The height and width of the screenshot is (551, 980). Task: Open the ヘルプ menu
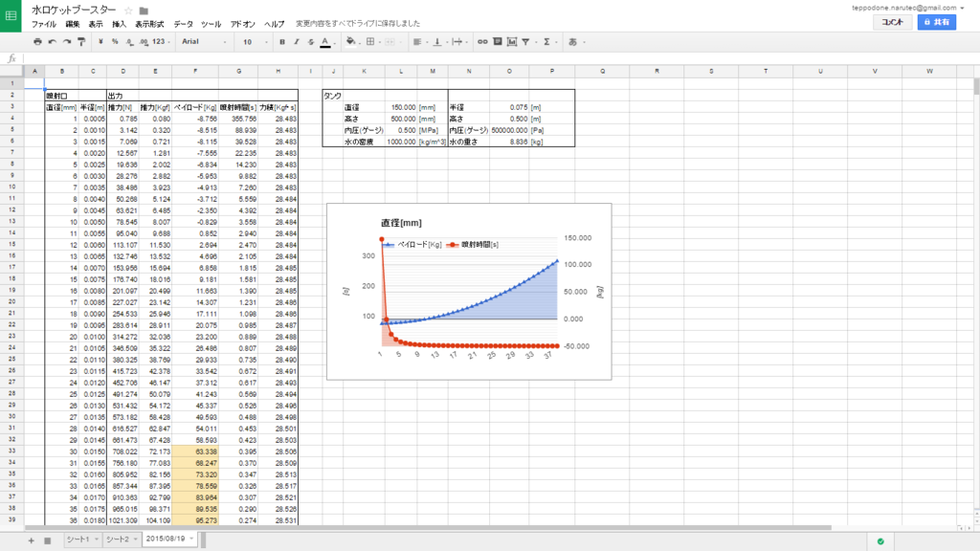pyautogui.click(x=274, y=24)
